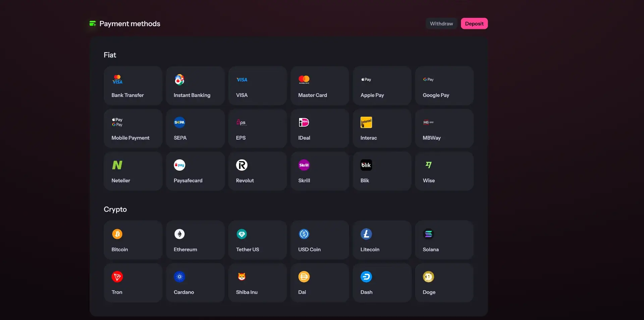The width and height of the screenshot is (644, 320).
Task: Click the Revolut R icon
Action: click(242, 165)
